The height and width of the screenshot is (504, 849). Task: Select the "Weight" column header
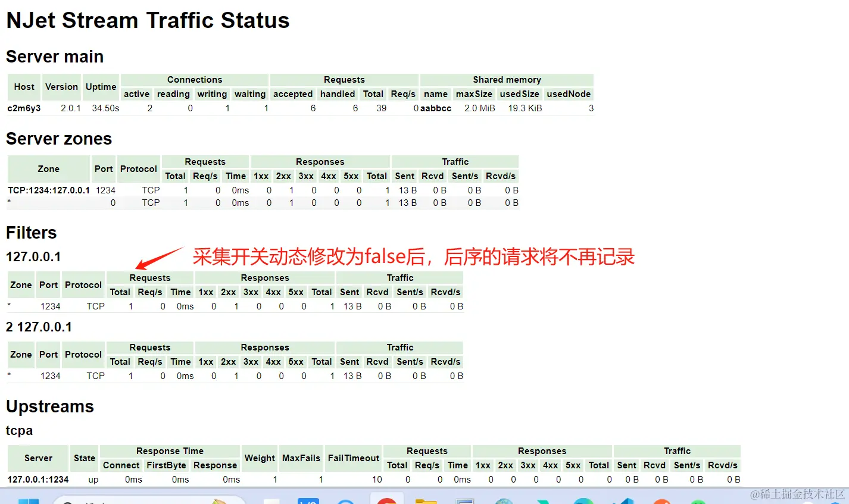tap(260, 458)
